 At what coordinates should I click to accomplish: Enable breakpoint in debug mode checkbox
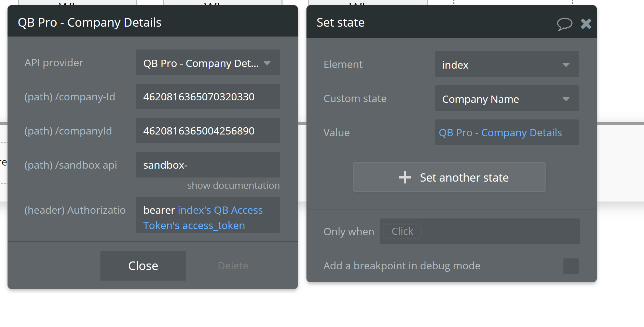tap(571, 266)
